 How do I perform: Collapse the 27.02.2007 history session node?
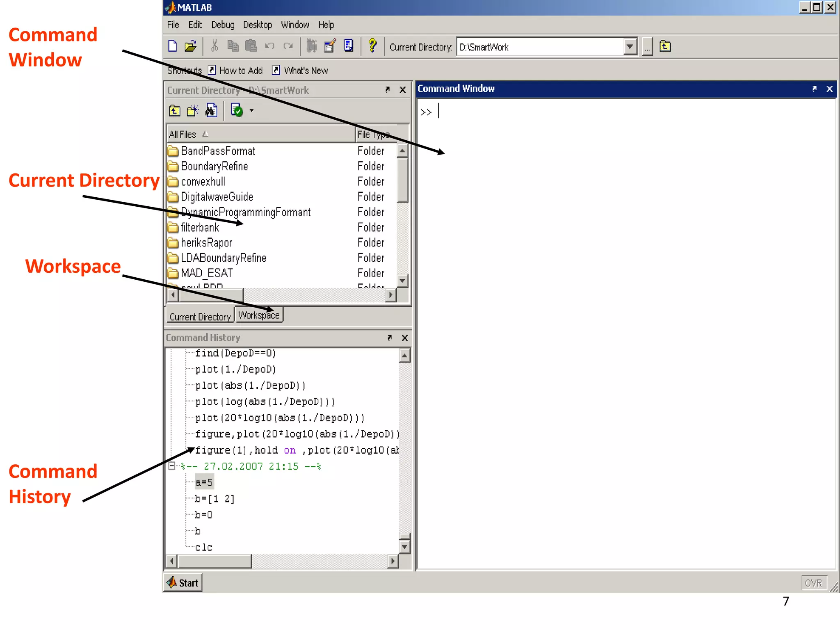[x=172, y=466]
